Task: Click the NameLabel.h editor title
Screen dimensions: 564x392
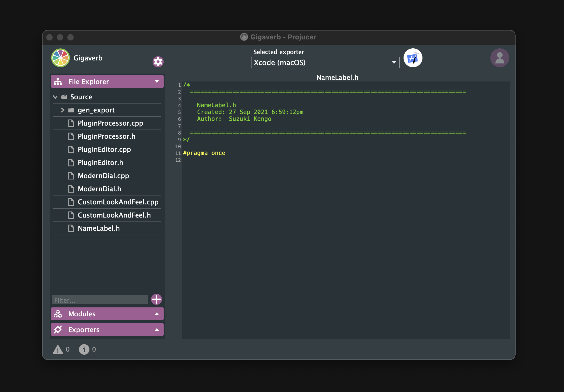Action: coord(338,78)
